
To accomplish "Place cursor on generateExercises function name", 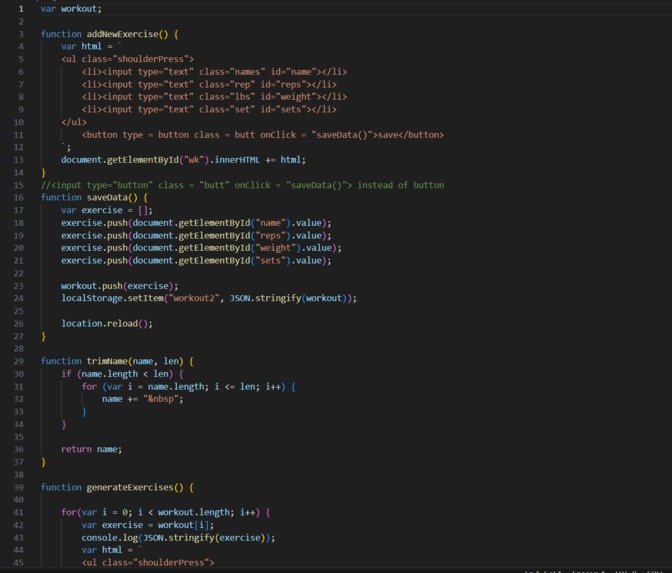I will click(x=130, y=487).
